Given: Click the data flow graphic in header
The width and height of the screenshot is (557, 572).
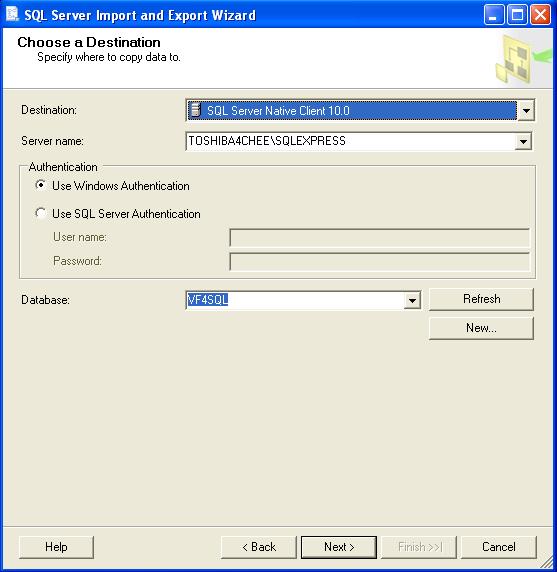Looking at the screenshot, I should tap(523, 58).
